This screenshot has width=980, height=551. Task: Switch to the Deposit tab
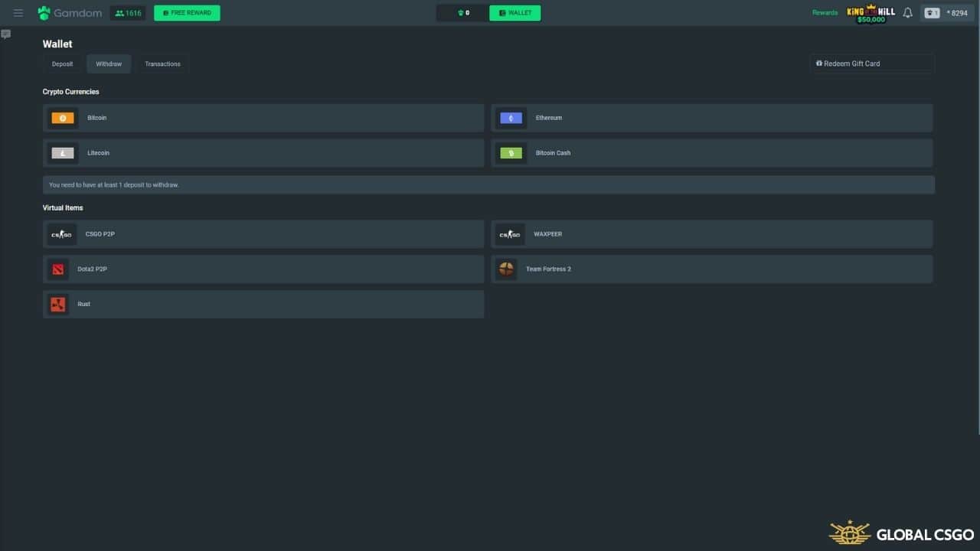point(63,64)
